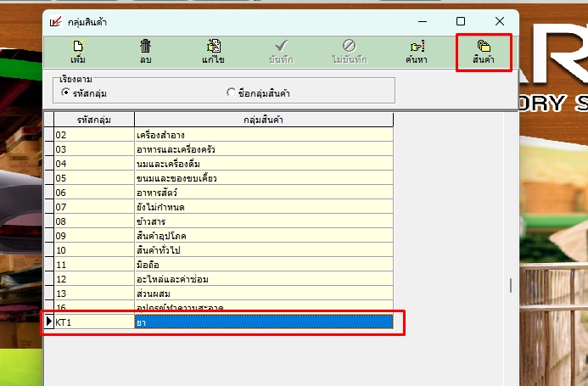This screenshot has width=588, height=386.
Task: Open the ค้นหา (search) tool
Action: click(417, 52)
